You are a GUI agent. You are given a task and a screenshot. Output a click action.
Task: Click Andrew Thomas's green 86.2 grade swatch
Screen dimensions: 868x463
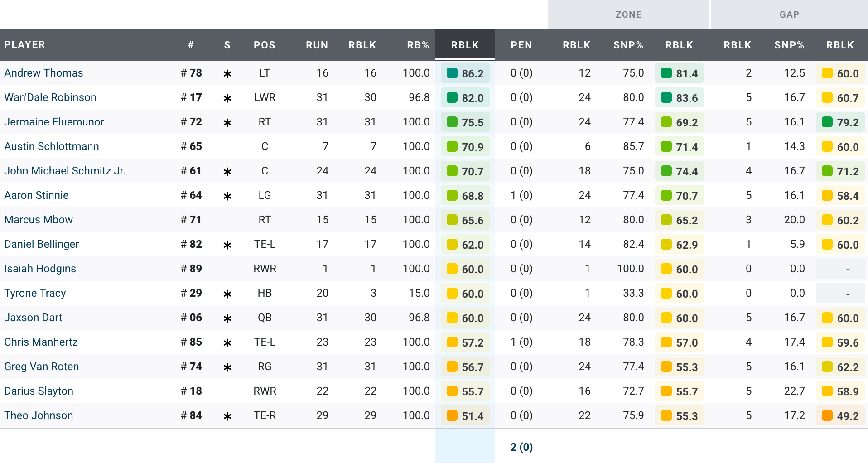(452, 73)
